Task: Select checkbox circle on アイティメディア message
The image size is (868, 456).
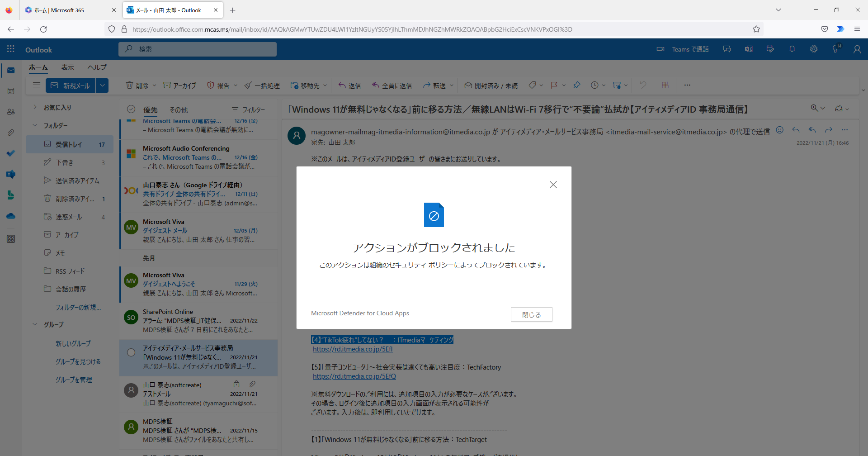Action: [131, 352]
